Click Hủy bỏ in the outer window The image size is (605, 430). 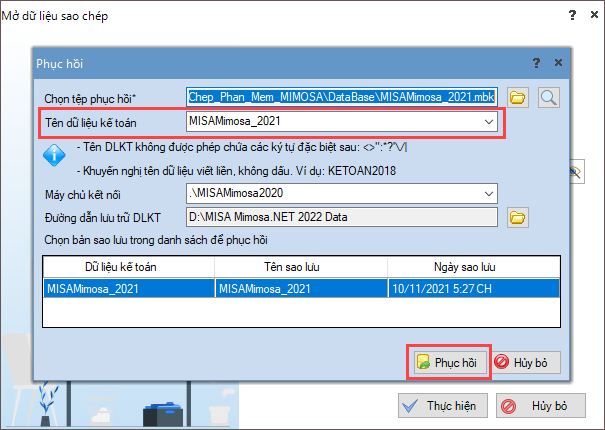point(541,406)
